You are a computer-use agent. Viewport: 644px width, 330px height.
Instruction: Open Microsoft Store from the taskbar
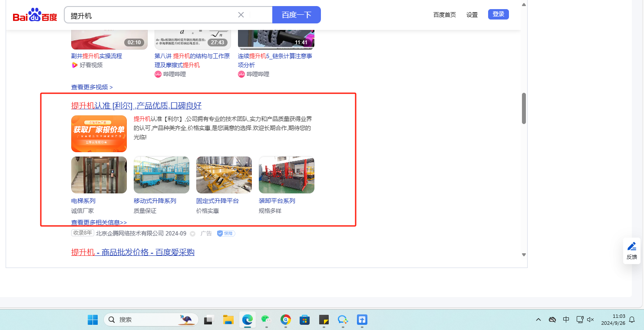[305, 320]
